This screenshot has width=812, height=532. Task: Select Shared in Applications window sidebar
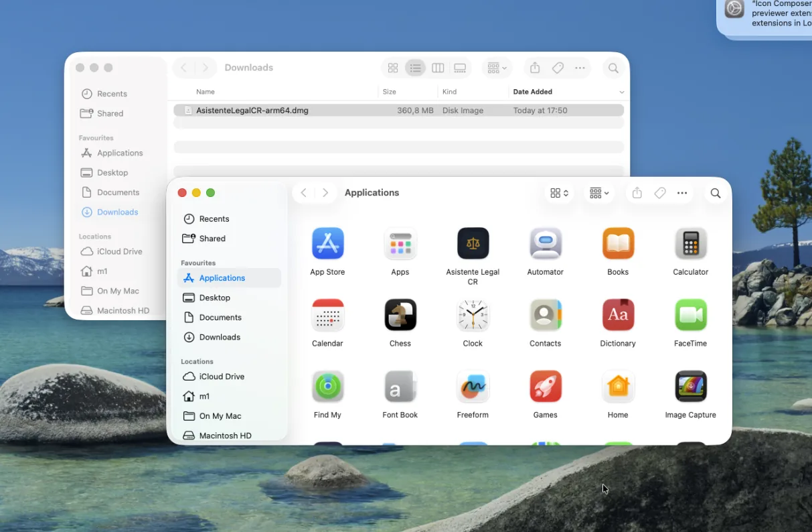[229, 239]
